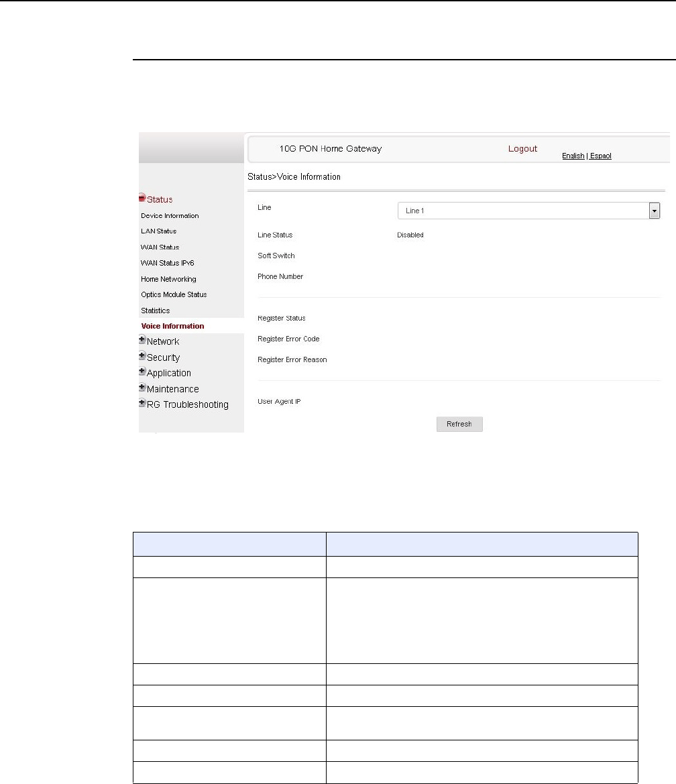Viewport: 676px width, 784px height.
Task: Open Statistics page
Action: [x=155, y=311]
